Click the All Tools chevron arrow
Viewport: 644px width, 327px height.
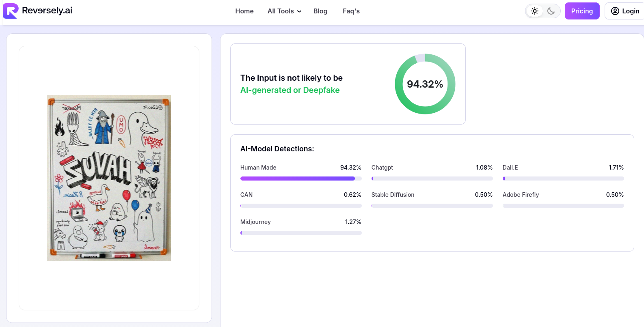(x=299, y=11)
